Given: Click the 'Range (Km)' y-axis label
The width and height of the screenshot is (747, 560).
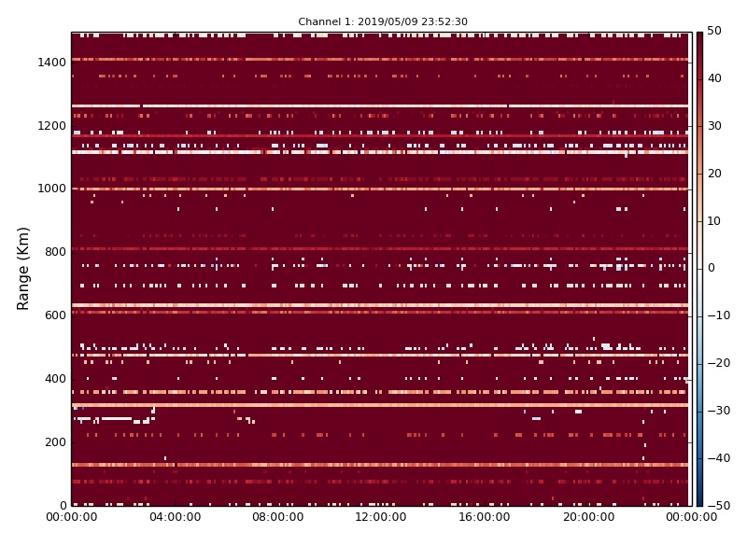Looking at the screenshot, I should (22, 269).
